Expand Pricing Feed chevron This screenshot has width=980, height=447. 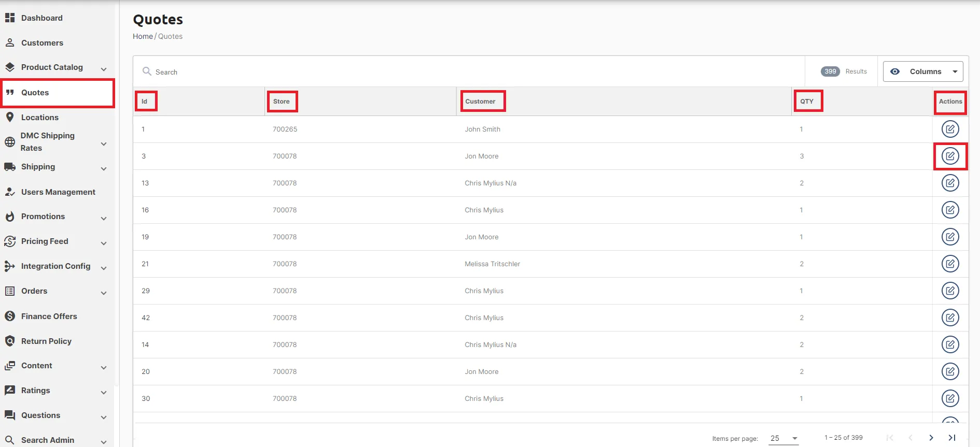[x=104, y=243]
